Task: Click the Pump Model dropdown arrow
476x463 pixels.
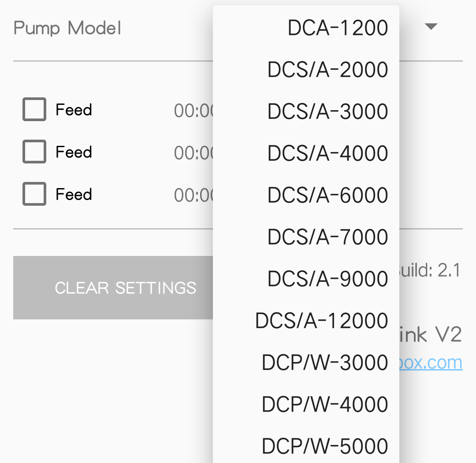Action: pyautogui.click(x=431, y=26)
